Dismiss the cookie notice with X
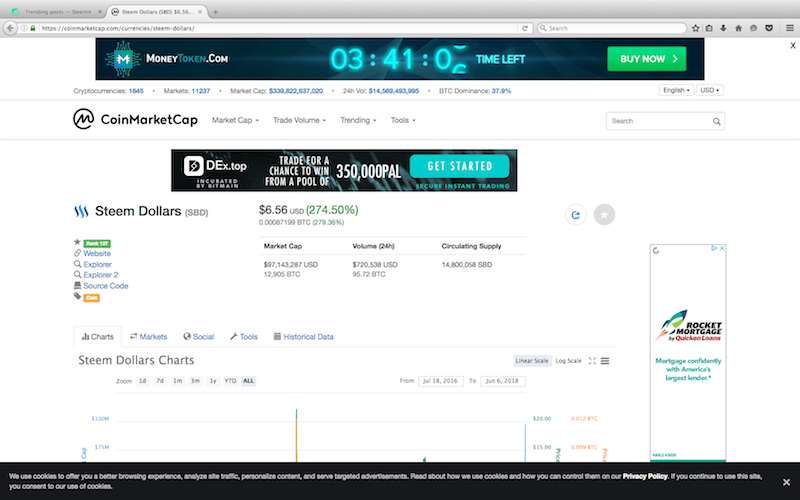 click(786, 482)
